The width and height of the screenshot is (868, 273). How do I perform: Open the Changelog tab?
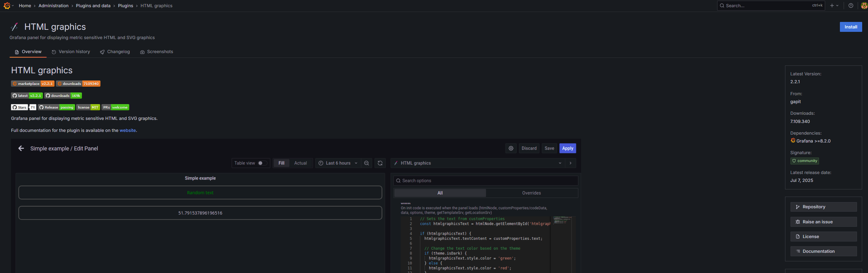point(115,52)
